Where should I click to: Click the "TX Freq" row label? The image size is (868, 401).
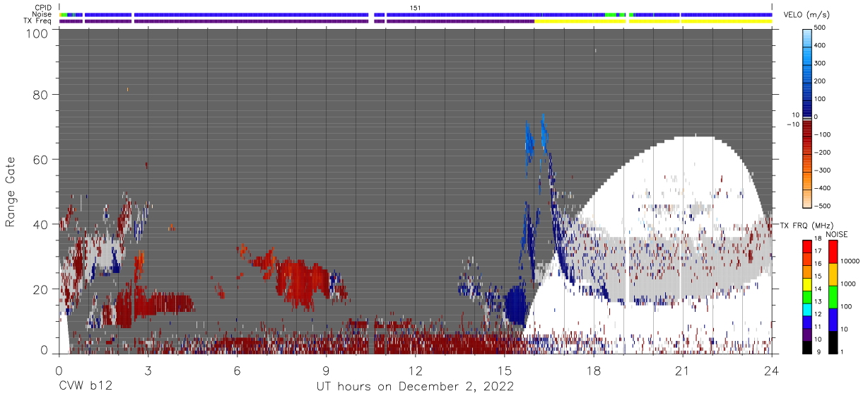38,21
